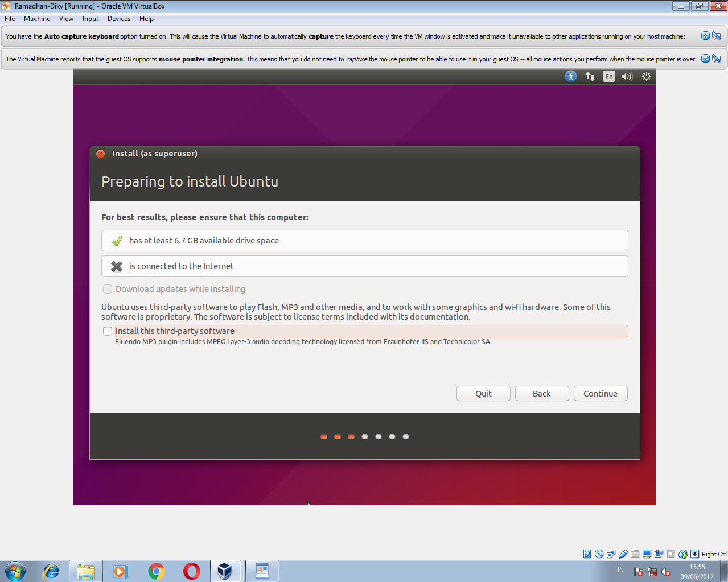Viewport: 728px width, 582px height.
Task: Open the Machine menu in VirtualBox
Action: [x=37, y=18]
